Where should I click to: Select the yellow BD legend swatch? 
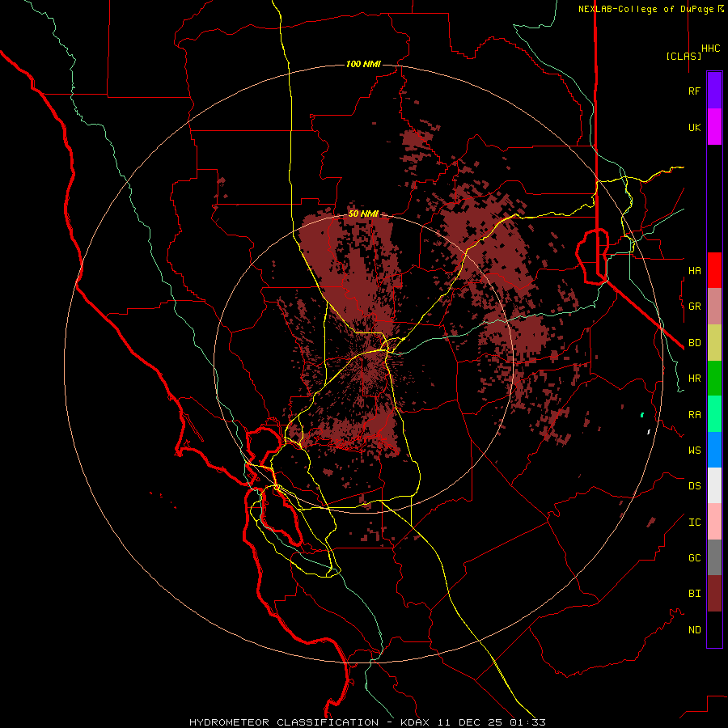point(714,343)
